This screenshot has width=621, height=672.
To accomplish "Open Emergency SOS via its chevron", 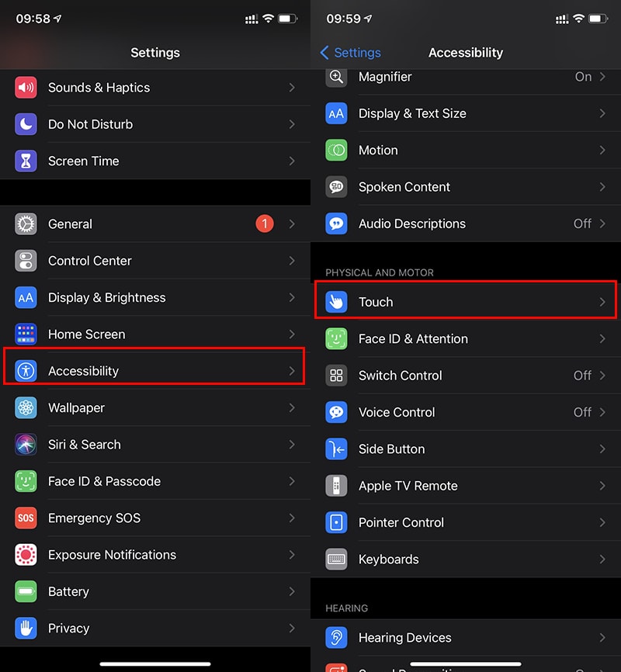I will [292, 518].
